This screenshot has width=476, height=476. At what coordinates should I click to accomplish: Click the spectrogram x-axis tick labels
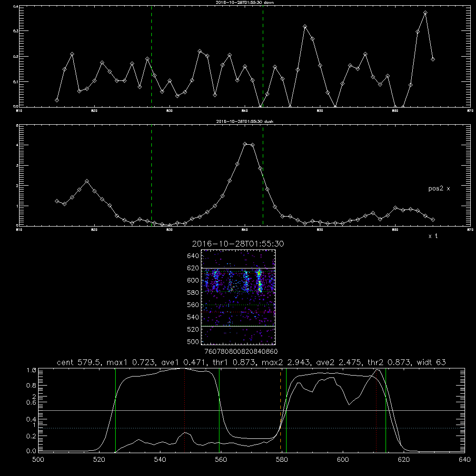(x=241, y=351)
